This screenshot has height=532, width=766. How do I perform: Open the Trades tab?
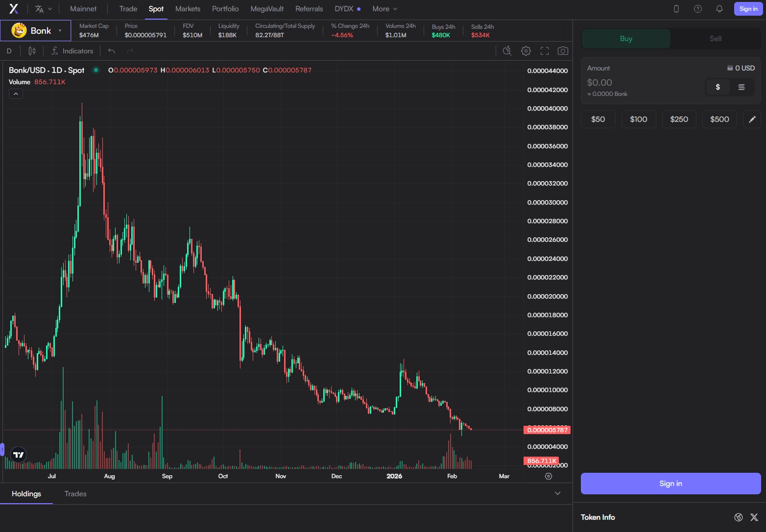coord(75,494)
